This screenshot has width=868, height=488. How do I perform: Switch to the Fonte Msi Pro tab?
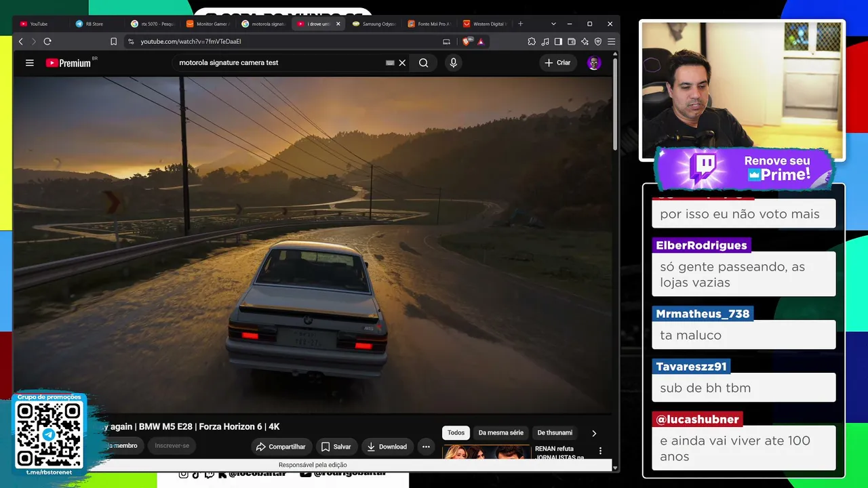430,24
